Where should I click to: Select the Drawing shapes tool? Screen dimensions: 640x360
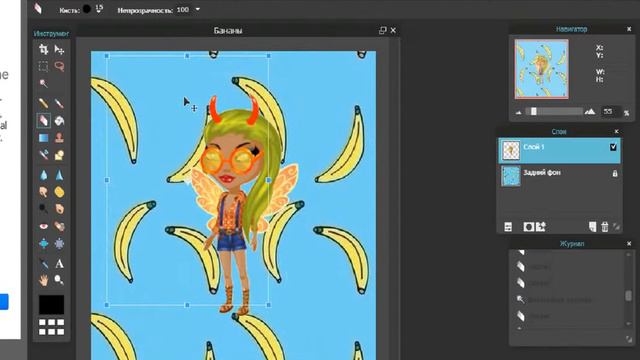tap(59, 155)
